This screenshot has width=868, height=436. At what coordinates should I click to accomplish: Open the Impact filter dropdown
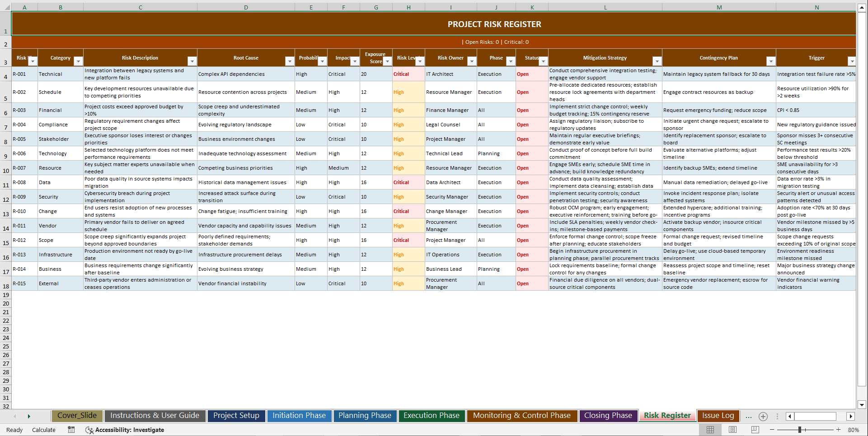pyautogui.click(x=355, y=61)
